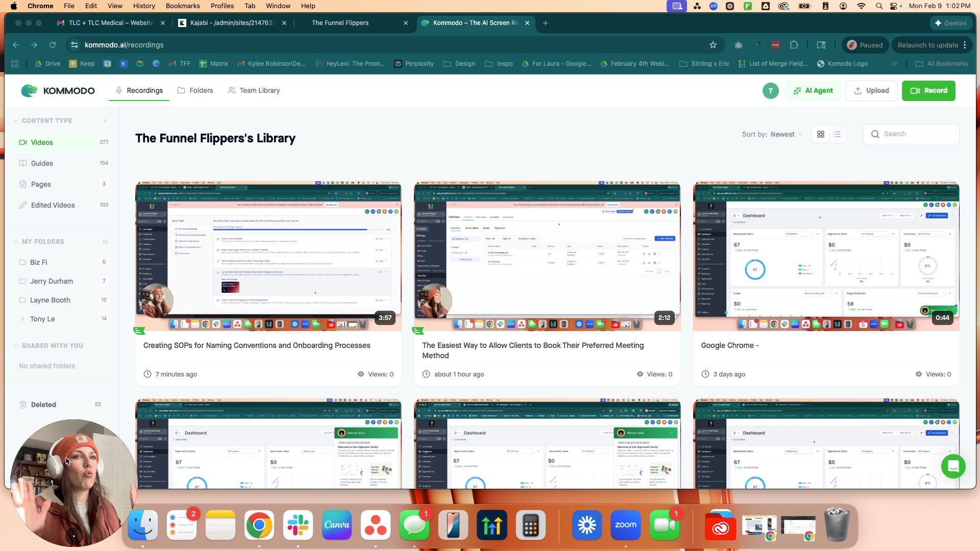Image resolution: width=980 pixels, height=551 pixels.
Task: Open the Inspo bookmarks folder
Action: (x=499, y=64)
